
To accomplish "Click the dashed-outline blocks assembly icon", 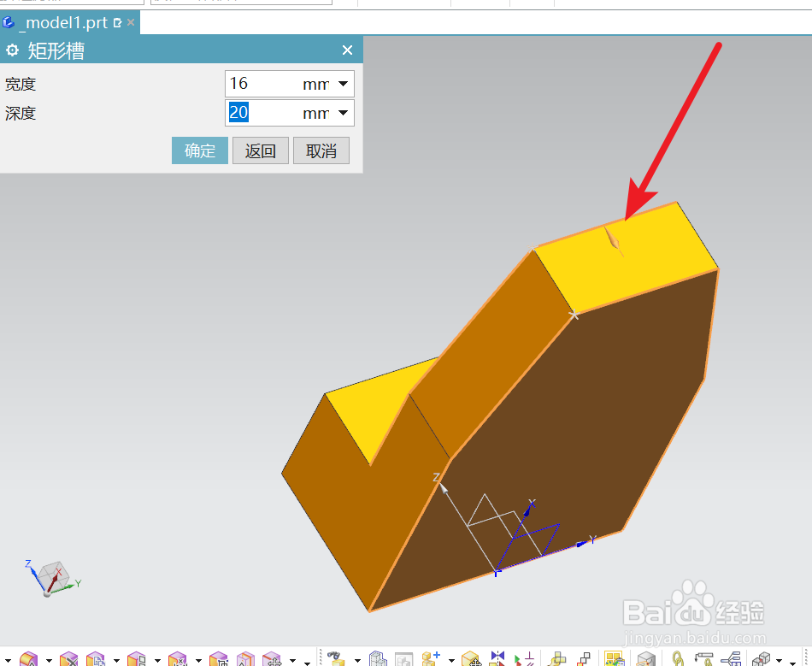I will pos(378,659).
